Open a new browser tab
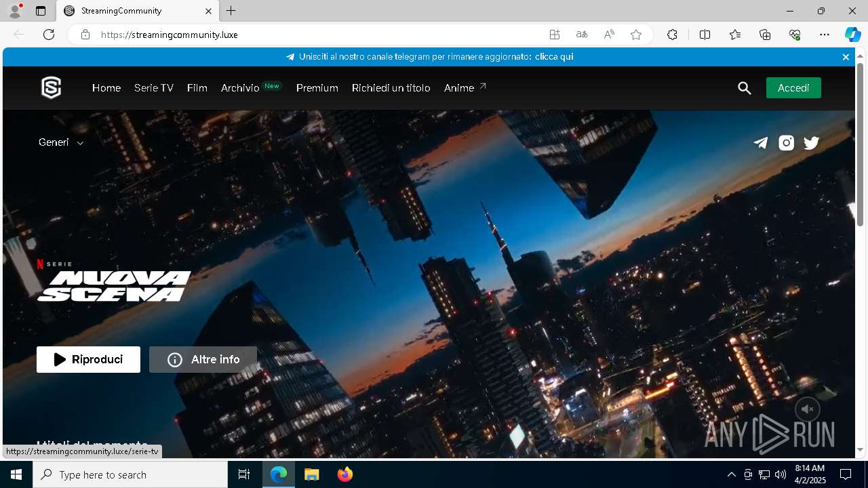This screenshot has height=488, width=868. [x=231, y=11]
